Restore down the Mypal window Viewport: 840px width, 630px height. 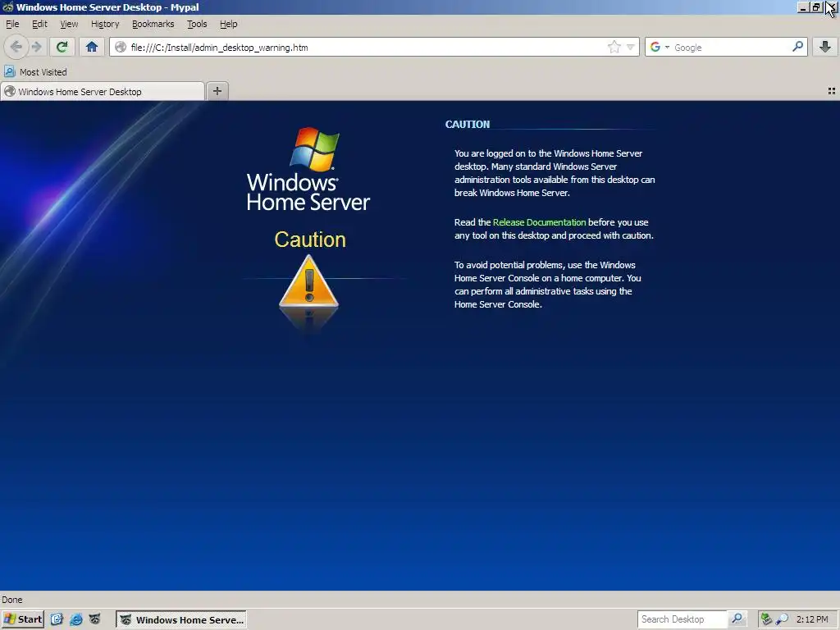[815, 7]
